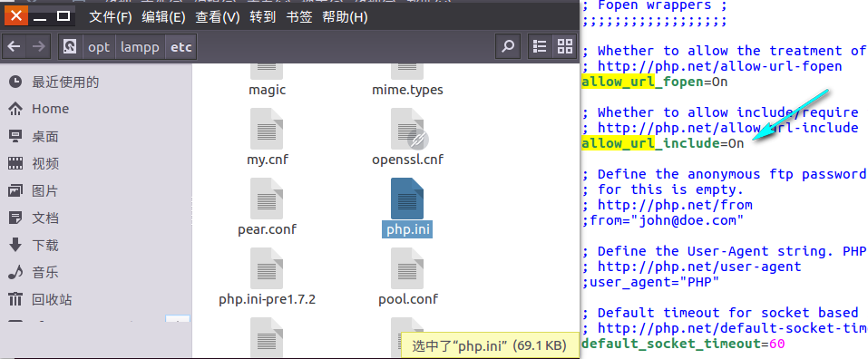This screenshot has height=359, width=868.
Task: Open Recent (最近使用的) in sidebar
Action: [54, 82]
